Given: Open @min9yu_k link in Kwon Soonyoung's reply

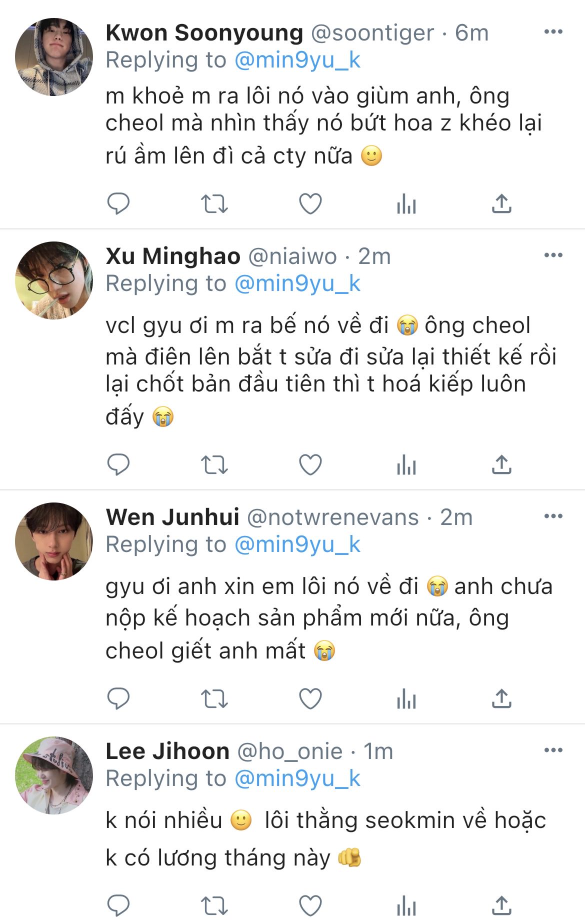Looking at the screenshot, I should pyautogui.click(x=297, y=60).
